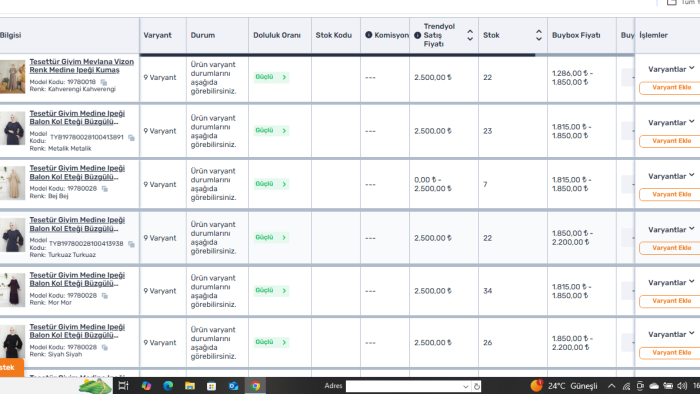The width and height of the screenshot is (700, 394).
Task: Open Güçlü doluluk details for Turkuaz row
Action: click(x=271, y=237)
